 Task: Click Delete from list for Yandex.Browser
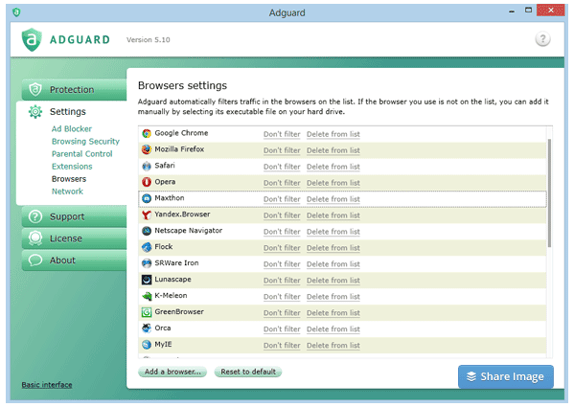click(x=333, y=216)
